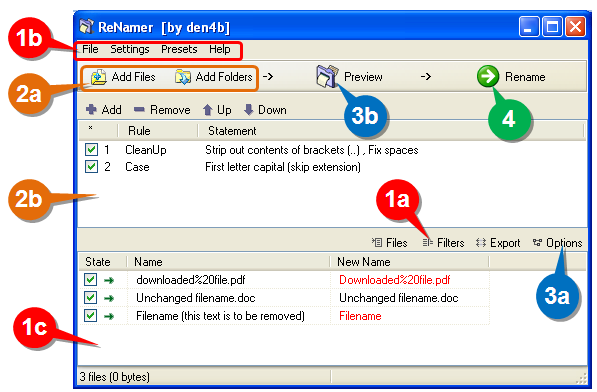
Task: Open the Presets menu
Action: tap(179, 49)
